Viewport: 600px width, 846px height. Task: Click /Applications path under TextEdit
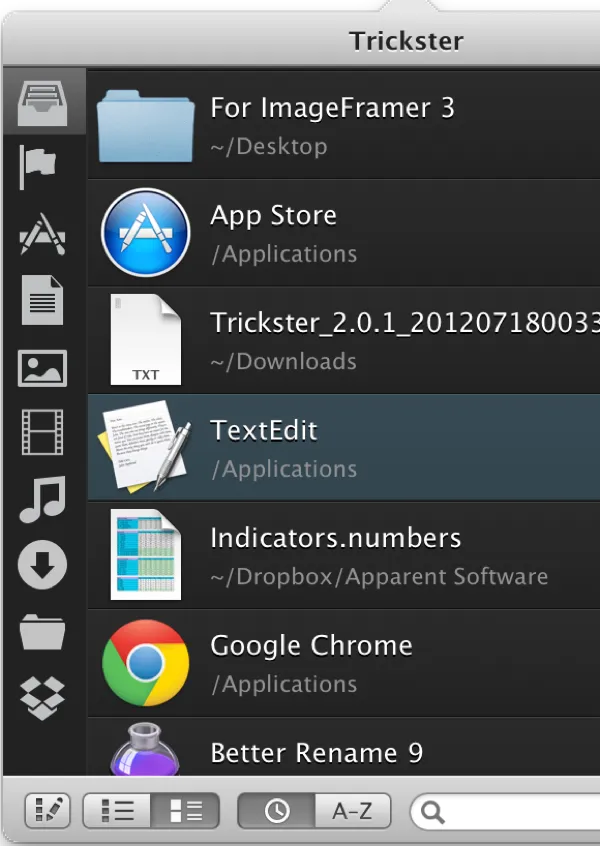pyautogui.click(x=284, y=469)
